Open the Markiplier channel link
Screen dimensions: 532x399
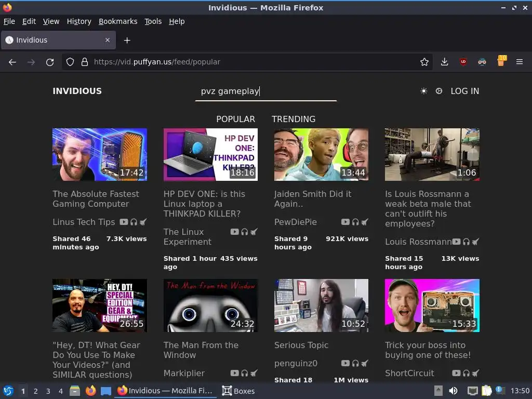(184, 373)
